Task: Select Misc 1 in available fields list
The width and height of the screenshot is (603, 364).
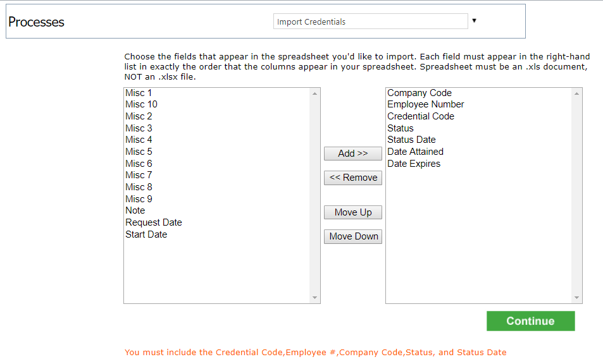Action: (x=217, y=93)
